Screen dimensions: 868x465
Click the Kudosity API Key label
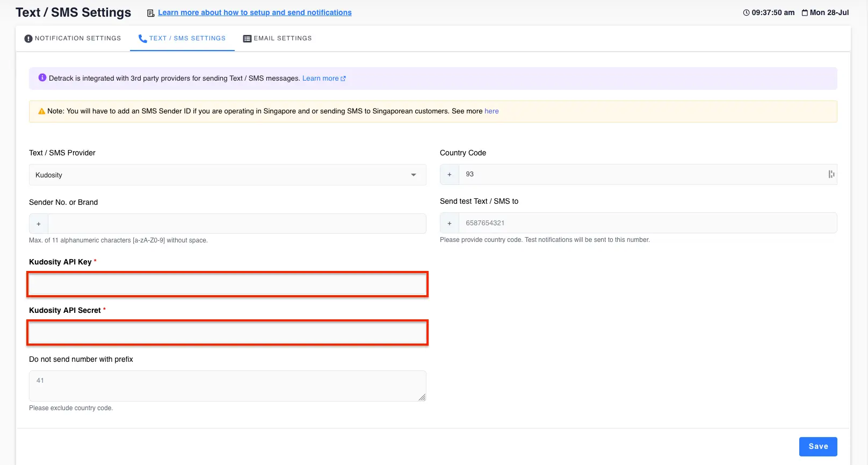60,262
